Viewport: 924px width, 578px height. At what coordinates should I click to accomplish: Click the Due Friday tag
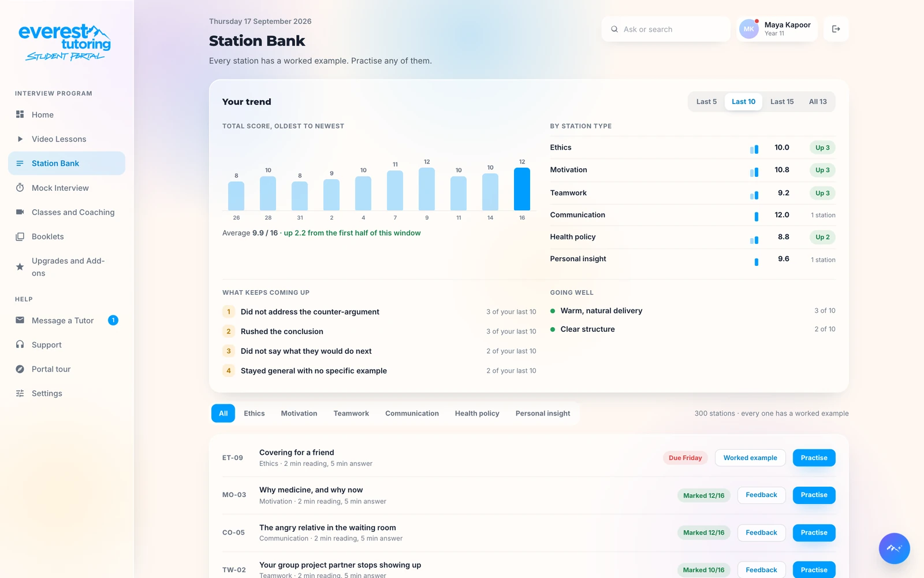pos(685,458)
